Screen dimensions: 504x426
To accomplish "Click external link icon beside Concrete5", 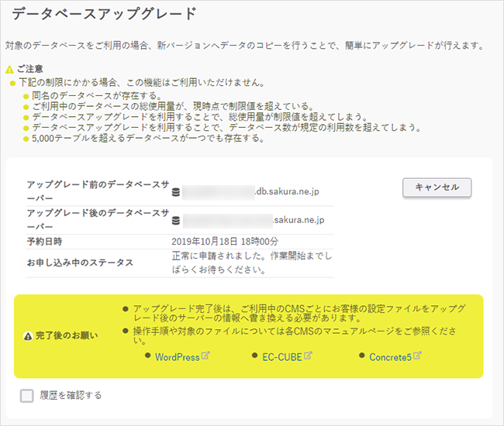I will pyautogui.click(x=418, y=357).
